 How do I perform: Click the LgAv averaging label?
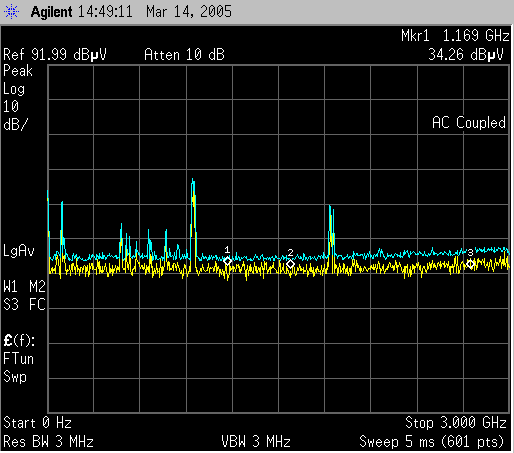(19, 251)
